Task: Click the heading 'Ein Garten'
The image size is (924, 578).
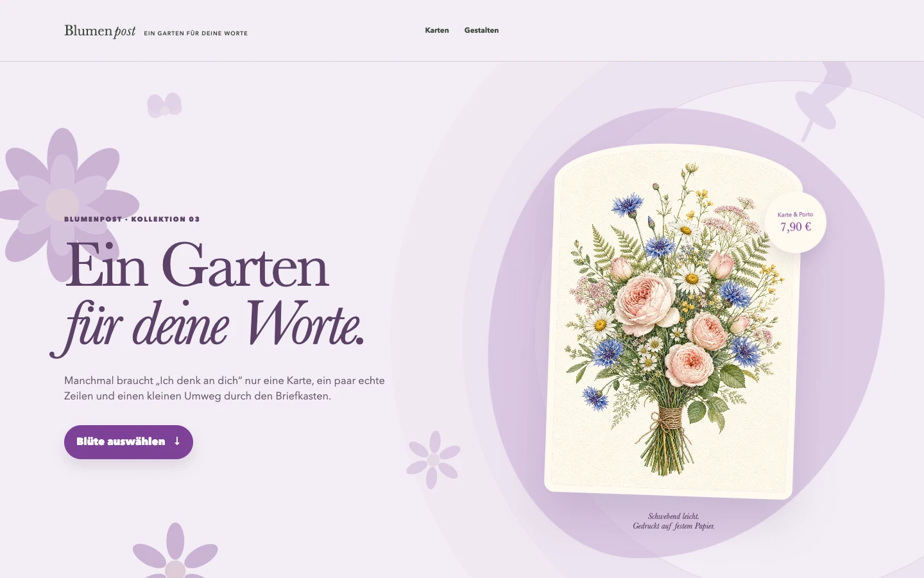Action: [196, 266]
